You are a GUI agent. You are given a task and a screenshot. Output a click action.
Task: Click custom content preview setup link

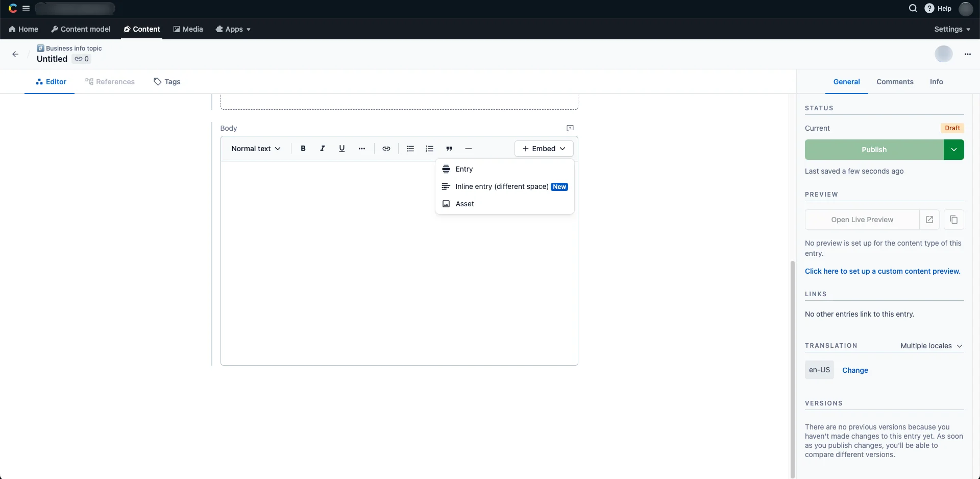tap(883, 271)
